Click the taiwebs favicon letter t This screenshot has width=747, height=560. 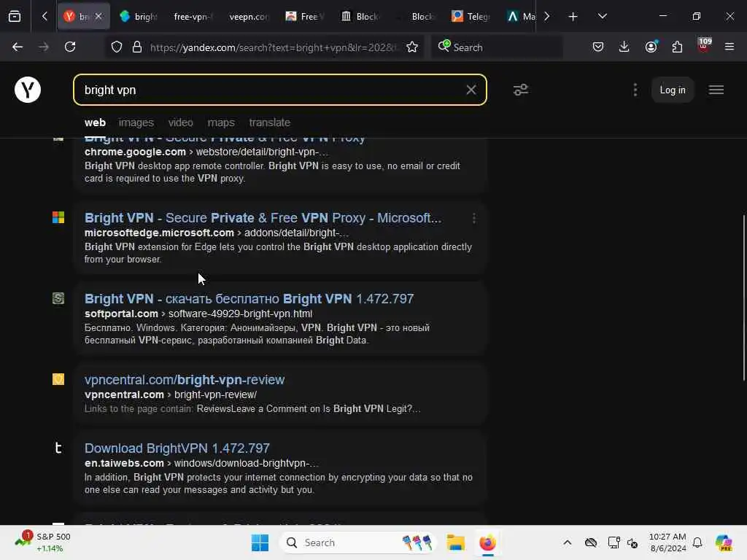[x=58, y=448]
